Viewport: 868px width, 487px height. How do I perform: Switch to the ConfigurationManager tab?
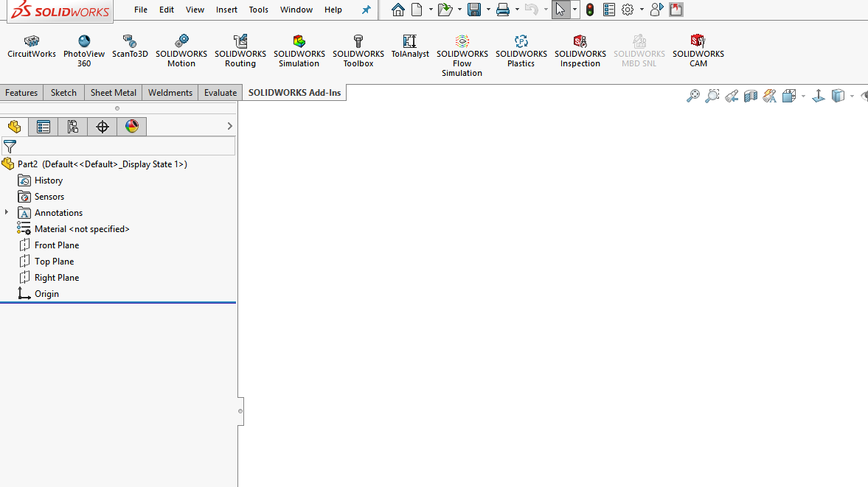coord(72,127)
